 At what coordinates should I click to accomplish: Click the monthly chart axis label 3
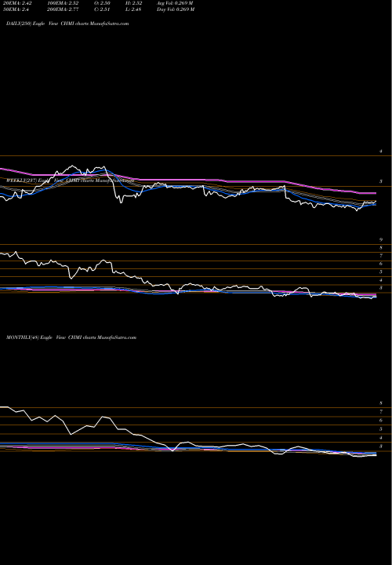[381, 447]
